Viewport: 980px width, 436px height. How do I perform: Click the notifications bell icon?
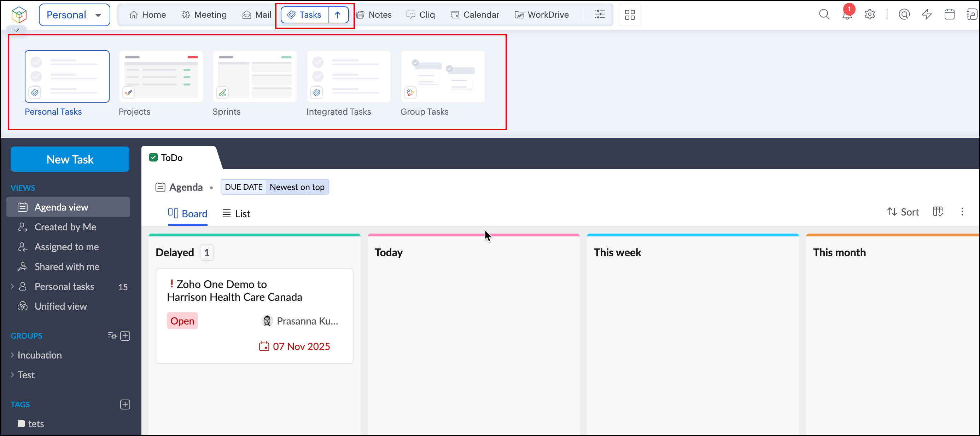[x=847, y=15]
